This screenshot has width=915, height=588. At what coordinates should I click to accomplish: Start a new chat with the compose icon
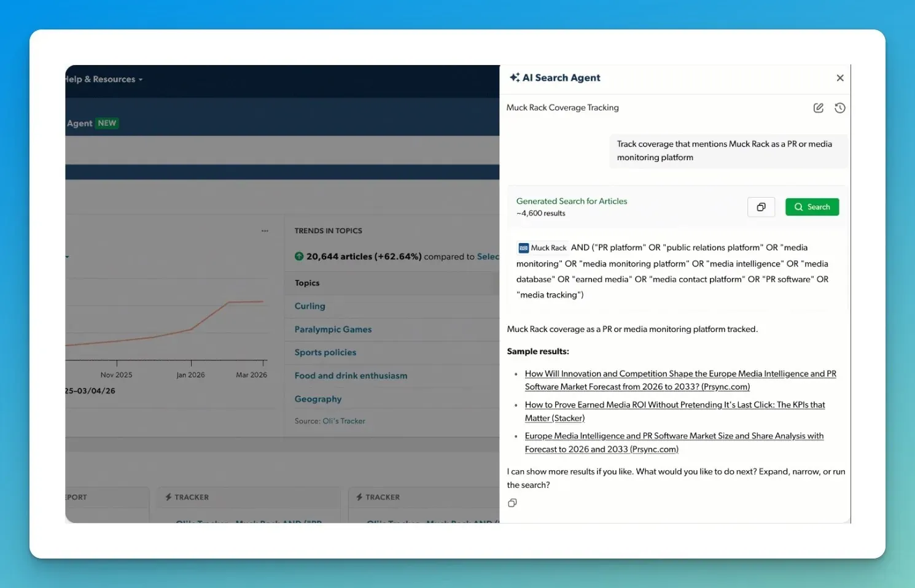[818, 108]
